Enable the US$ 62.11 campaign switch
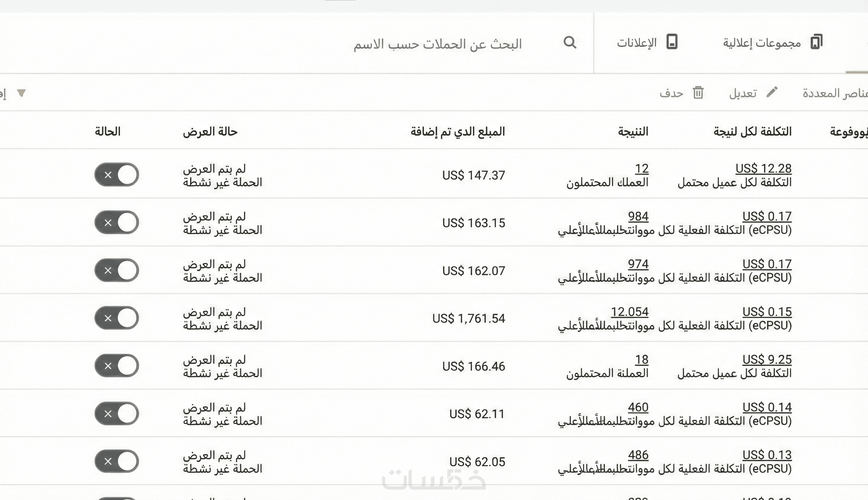This screenshot has width=868, height=500. click(x=116, y=414)
